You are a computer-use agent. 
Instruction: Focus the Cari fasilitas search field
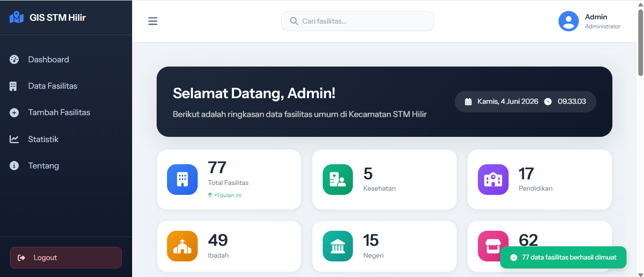358,21
